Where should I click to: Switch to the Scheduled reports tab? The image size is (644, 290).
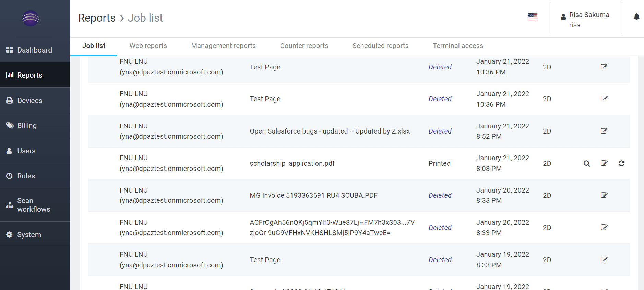click(380, 46)
